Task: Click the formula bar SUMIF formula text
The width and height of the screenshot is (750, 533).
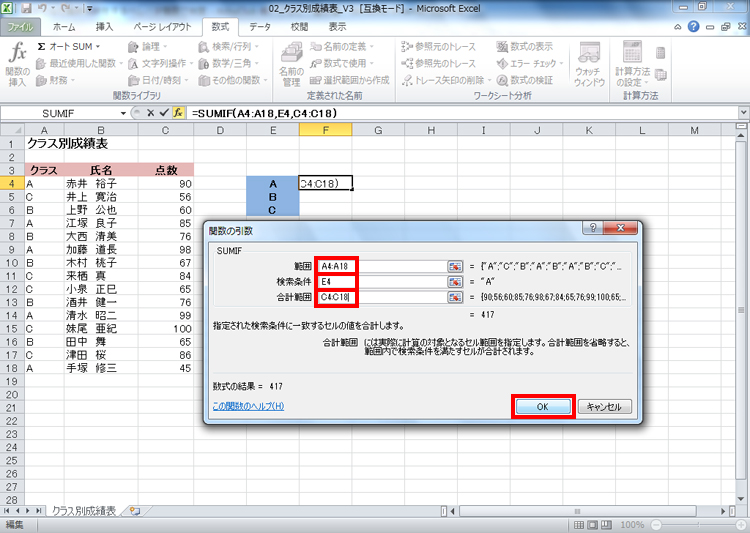Action: (x=265, y=113)
